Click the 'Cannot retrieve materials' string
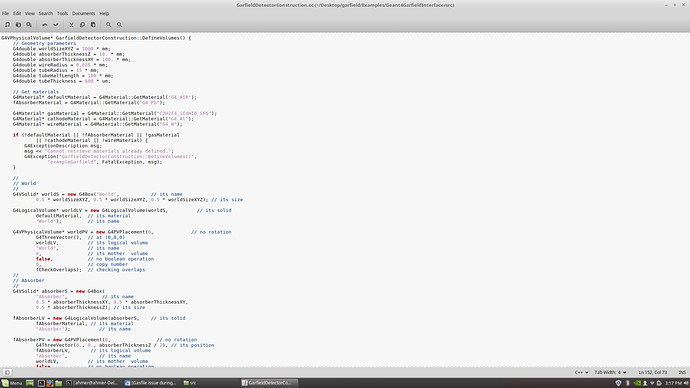 coord(109,151)
